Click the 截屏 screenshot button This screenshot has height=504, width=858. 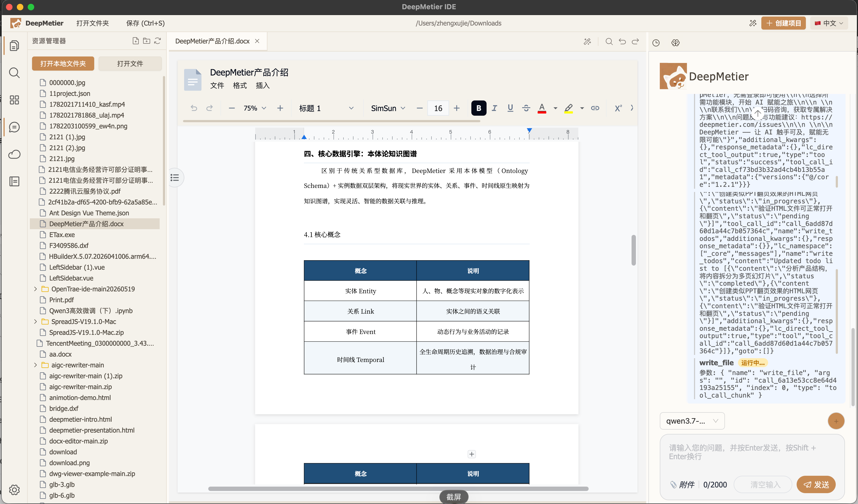453,497
